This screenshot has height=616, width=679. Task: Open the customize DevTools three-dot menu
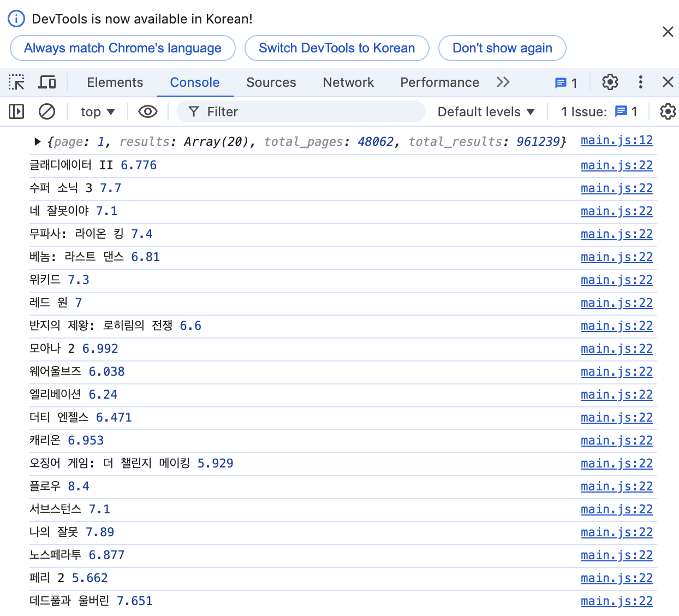[x=640, y=82]
